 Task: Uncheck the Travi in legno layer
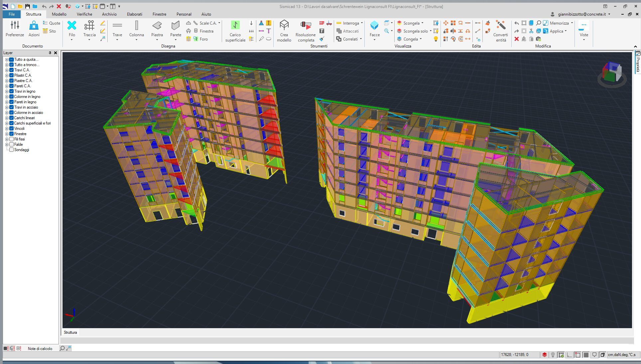pyautogui.click(x=12, y=91)
